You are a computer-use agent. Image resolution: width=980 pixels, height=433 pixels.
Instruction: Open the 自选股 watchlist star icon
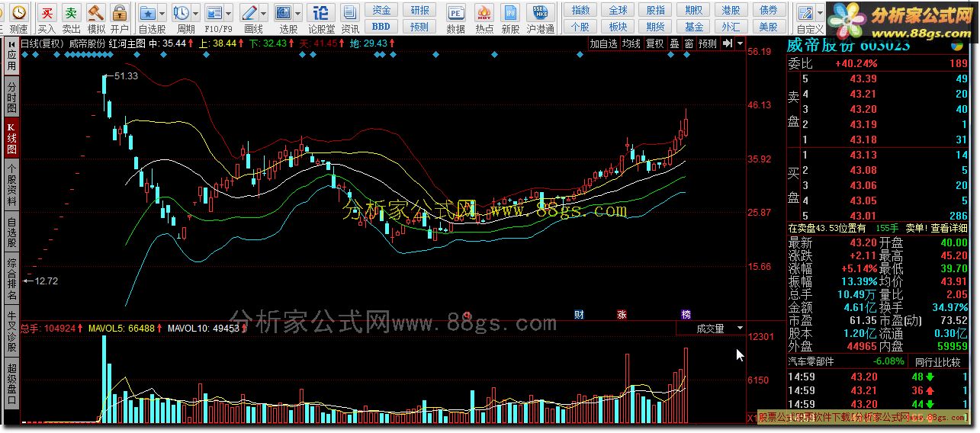pos(148,13)
